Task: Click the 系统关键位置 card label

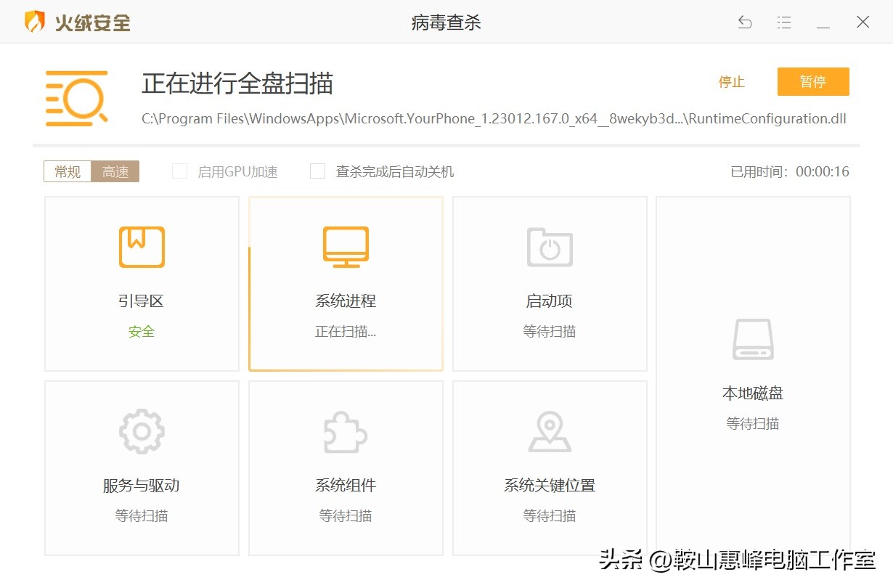Action: tap(550, 486)
